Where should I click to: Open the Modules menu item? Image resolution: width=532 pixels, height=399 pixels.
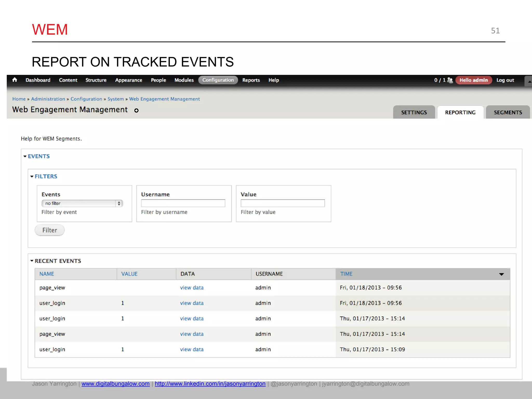(184, 80)
